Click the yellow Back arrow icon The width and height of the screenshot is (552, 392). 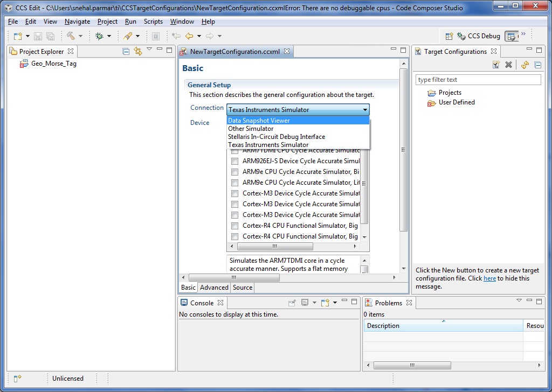tap(189, 36)
